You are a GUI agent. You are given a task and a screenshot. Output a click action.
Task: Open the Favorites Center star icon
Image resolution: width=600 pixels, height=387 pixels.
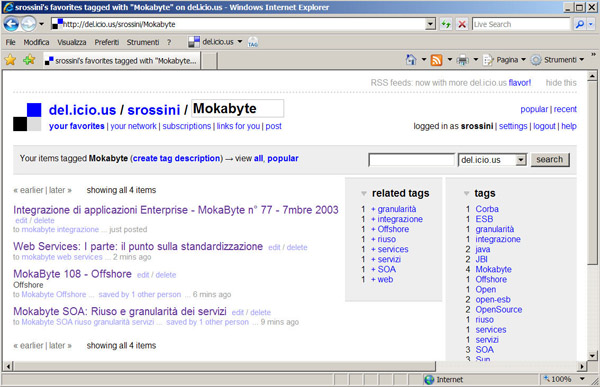pos(10,60)
